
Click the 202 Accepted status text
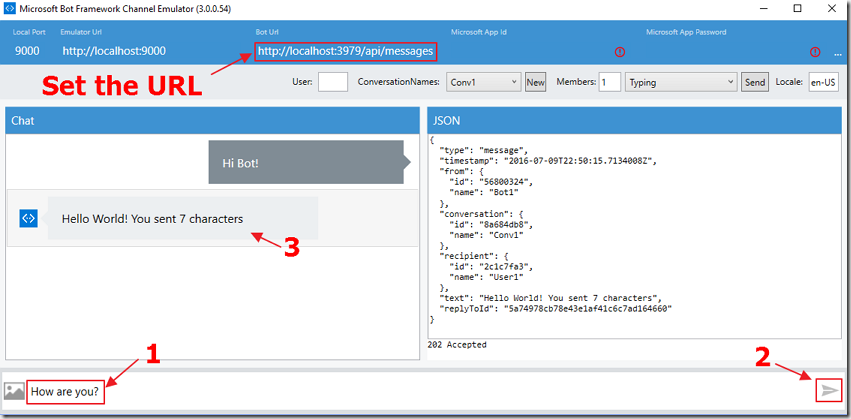(x=457, y=345)
